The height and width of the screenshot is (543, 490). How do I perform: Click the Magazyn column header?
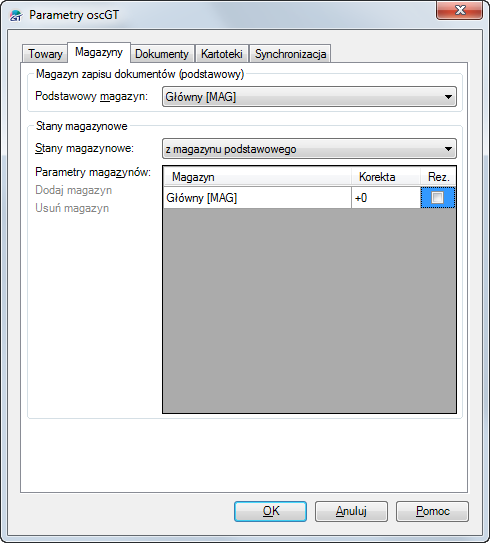(257, 177)
